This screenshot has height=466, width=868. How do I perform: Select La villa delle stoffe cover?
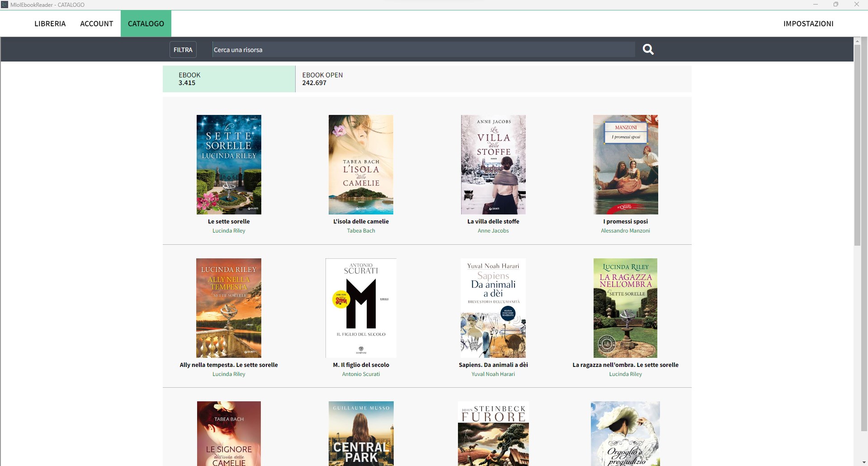(493, 165)
